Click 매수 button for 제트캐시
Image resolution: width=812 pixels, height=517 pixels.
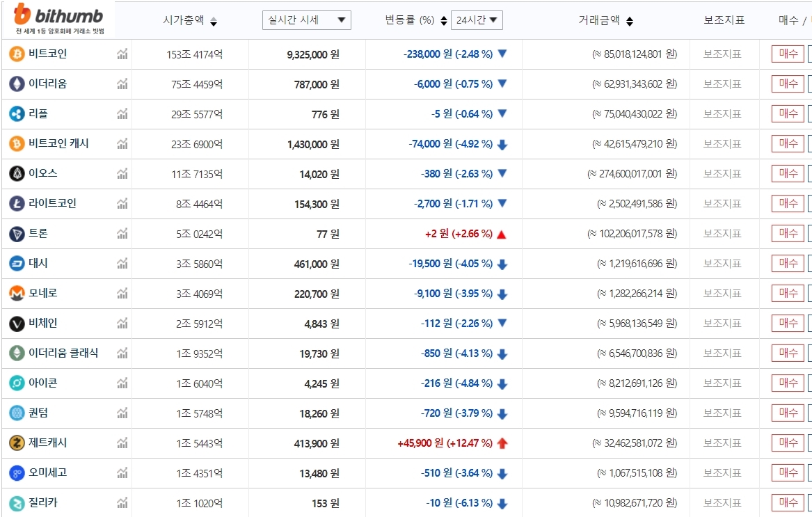click(x=788, y=443)
